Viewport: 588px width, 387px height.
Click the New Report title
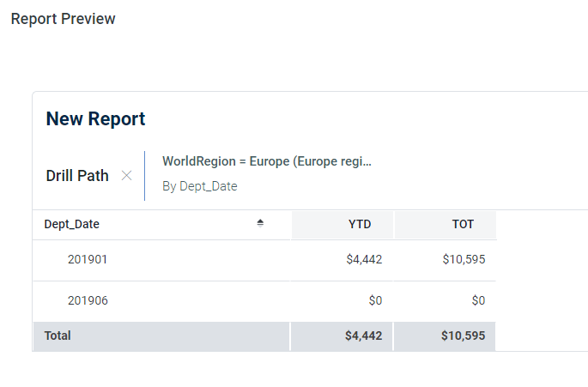[x=95, y=119]
